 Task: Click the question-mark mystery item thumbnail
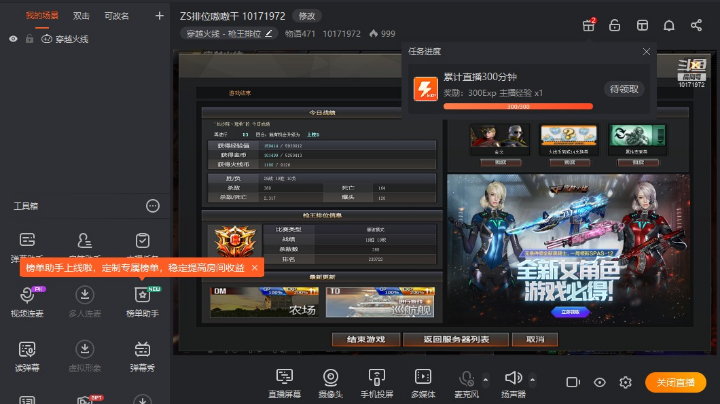click(x=568, y=139)
